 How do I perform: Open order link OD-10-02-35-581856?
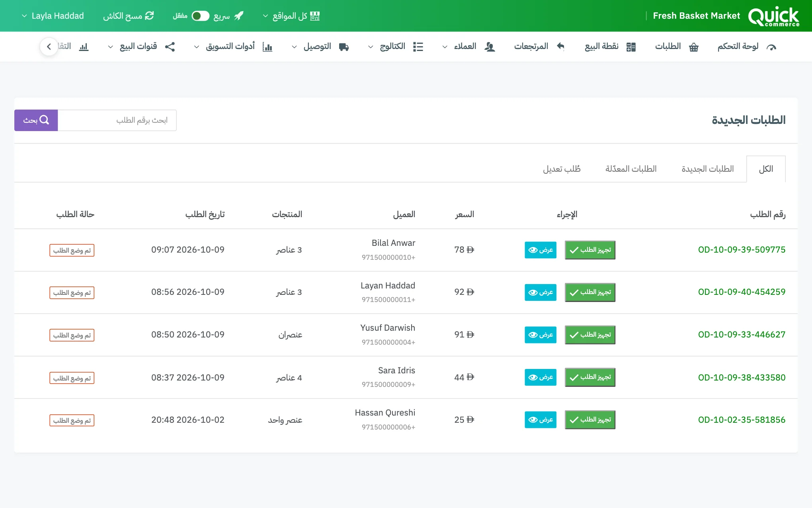tap(742, 420)
